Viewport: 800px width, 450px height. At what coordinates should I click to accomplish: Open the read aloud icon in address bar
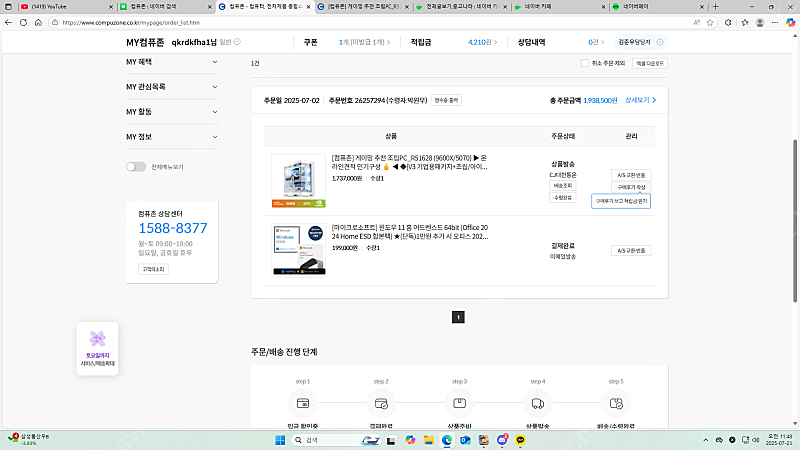click(x=696, y=22)
